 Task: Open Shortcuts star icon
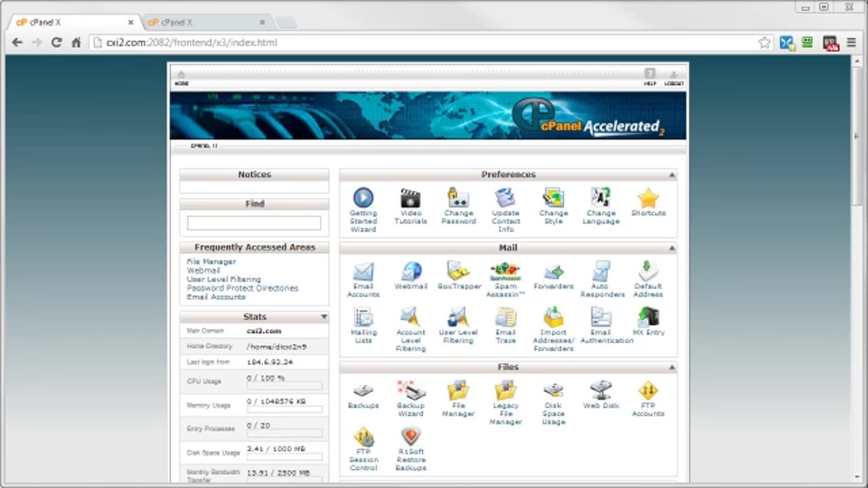(648, 199)
